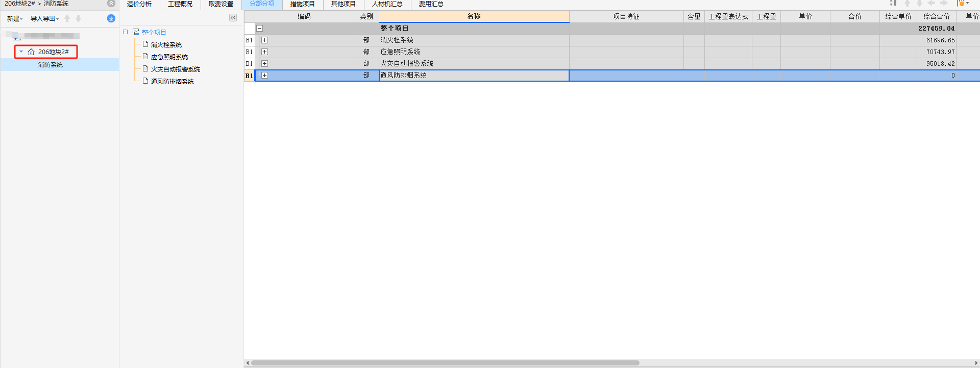Click the top-right move down arrow
The image size is (980, 368).
[919, 3]
